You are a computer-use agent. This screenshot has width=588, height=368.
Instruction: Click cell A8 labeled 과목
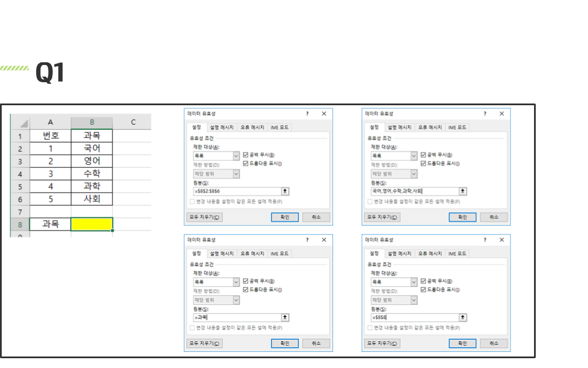51,224
